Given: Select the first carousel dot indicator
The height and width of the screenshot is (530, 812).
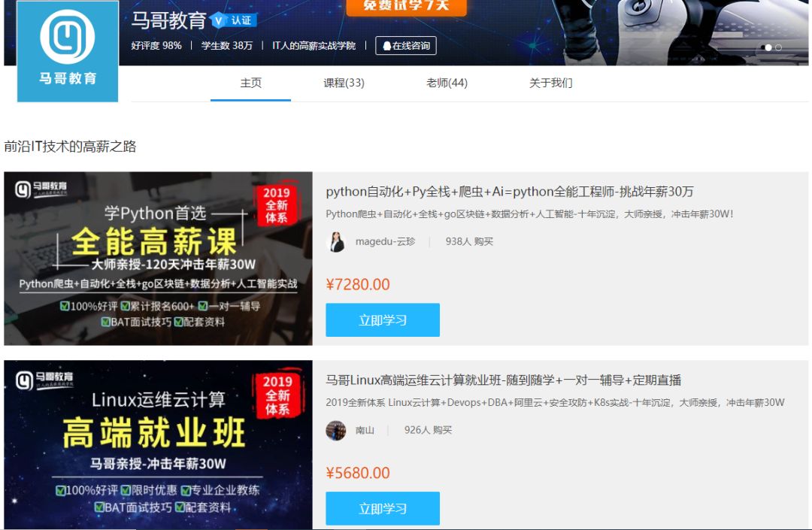Looking at the screenshot, I should pos(768,47).
